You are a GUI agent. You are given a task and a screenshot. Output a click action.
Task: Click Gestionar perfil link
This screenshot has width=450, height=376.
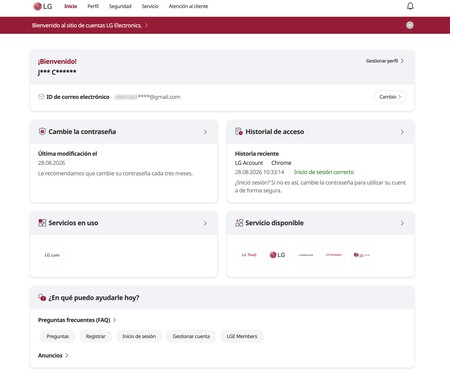(385, 61)
